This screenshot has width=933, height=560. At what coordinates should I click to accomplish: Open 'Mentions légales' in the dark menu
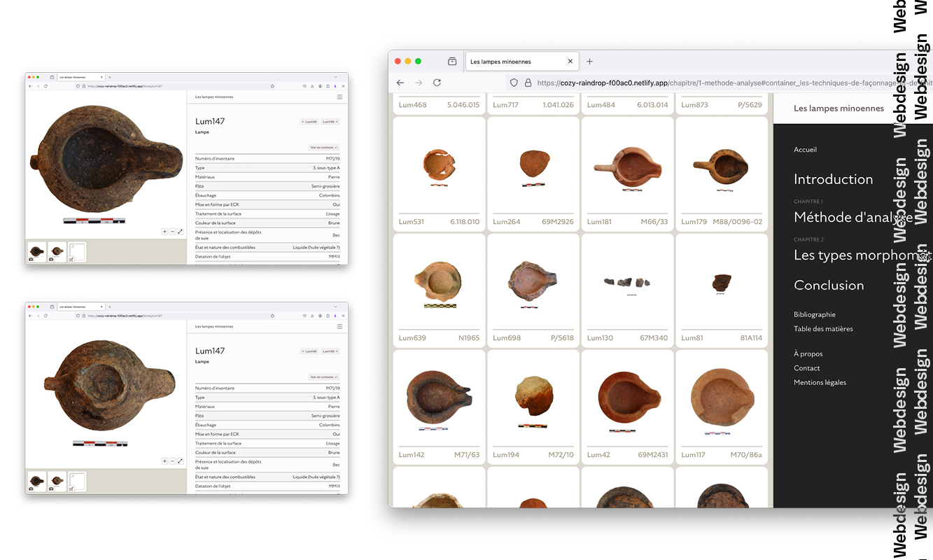[x=820, y=382]
